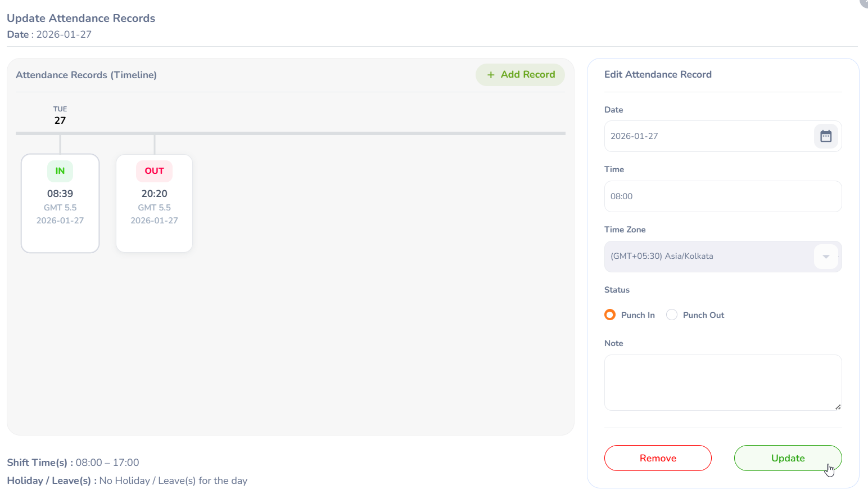
Task: Click the Update button
Action: tap(788, 458)
